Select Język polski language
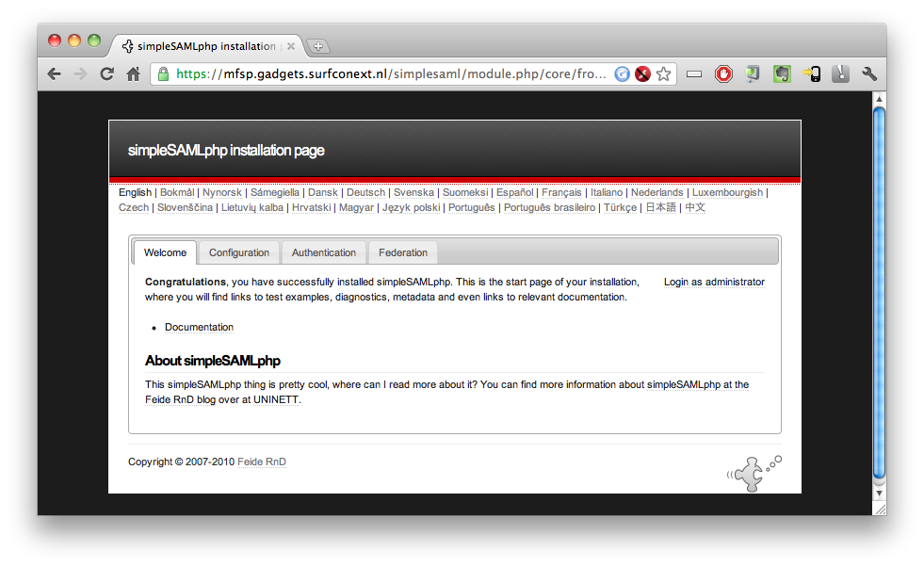The height and width of the screenshot is (567, 924). [412, 208]
